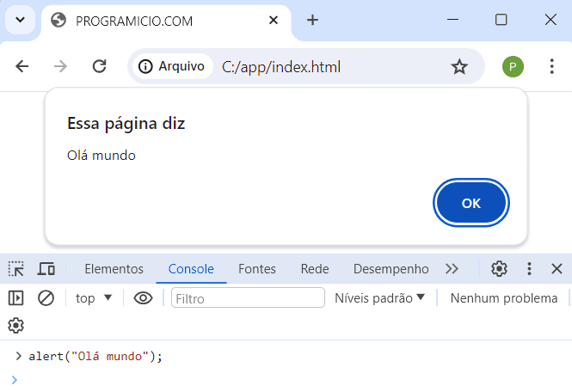Click the alert("Olá mundo"); console entry

(95, 356)
